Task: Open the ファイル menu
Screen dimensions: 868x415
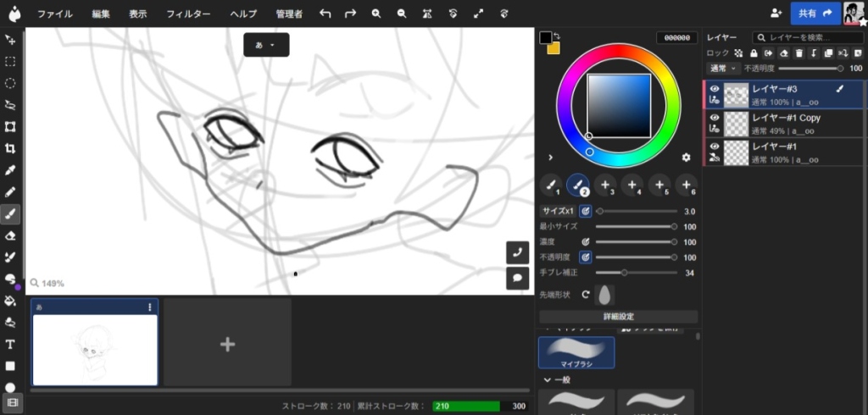Action: tap(54, 14)
